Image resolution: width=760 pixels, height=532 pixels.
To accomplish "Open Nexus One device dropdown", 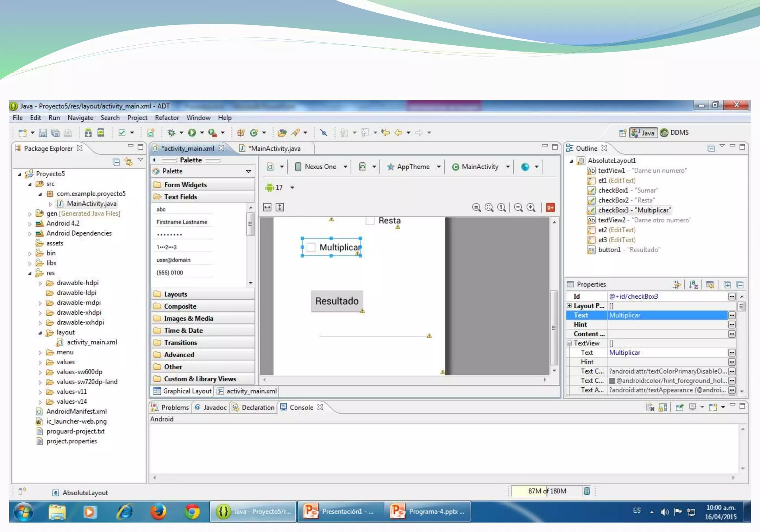I will 321,167.
